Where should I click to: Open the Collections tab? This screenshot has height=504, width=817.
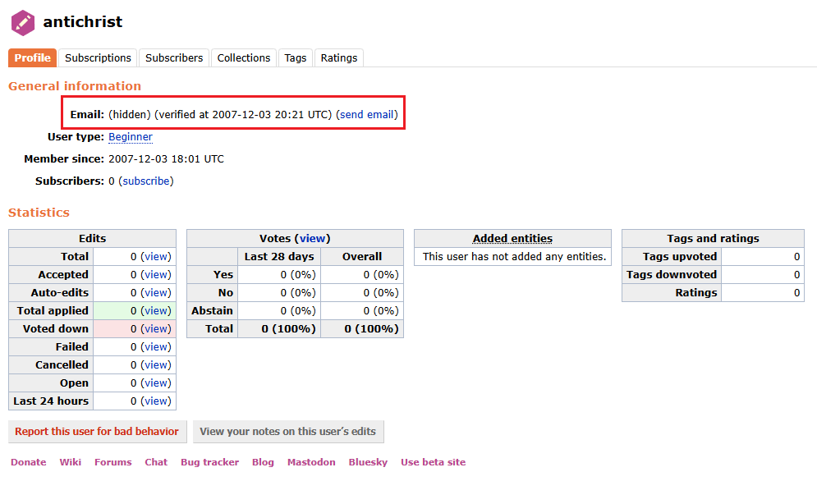click(243, 57)
